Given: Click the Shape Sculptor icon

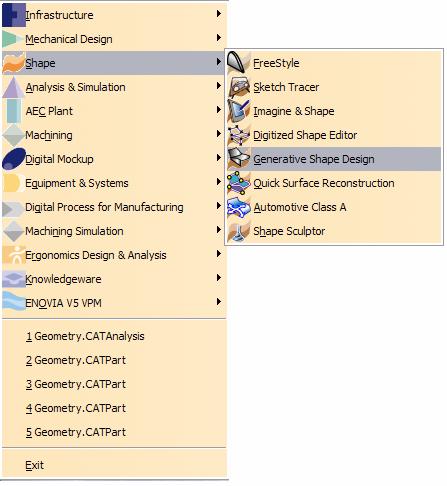Looking at the screenshot, I should coord(238,231).
